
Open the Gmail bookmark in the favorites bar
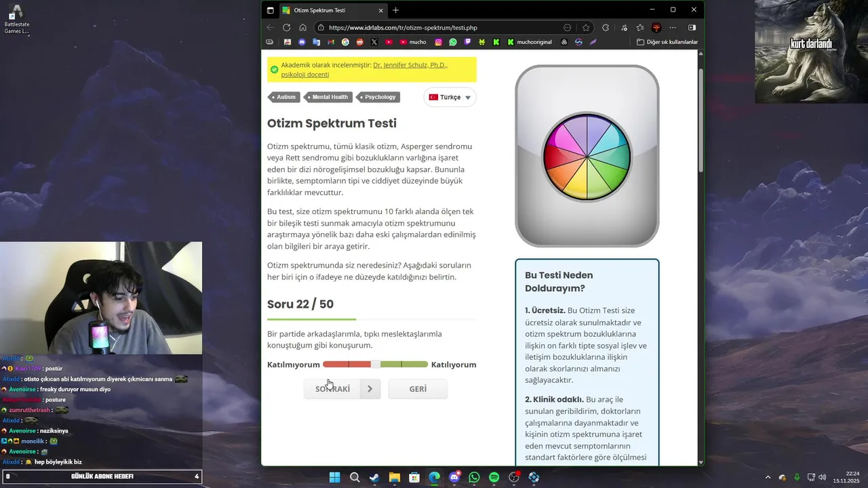point(331,42)
